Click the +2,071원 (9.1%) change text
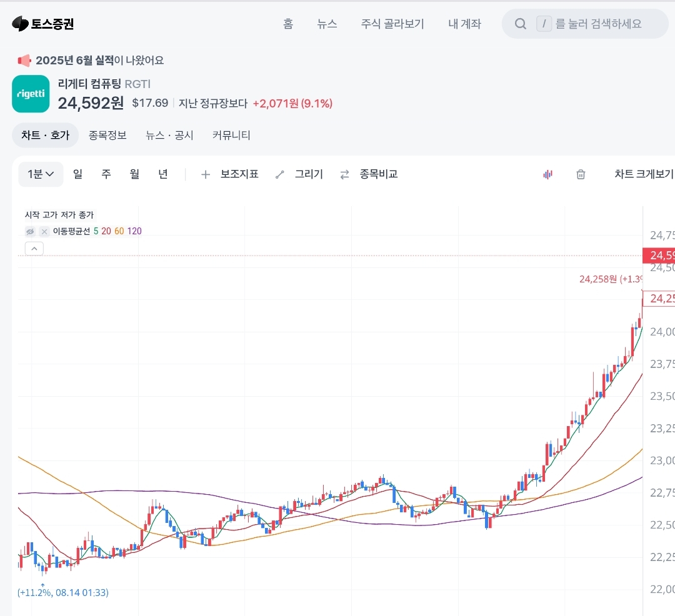 click(x=292, y=103)
